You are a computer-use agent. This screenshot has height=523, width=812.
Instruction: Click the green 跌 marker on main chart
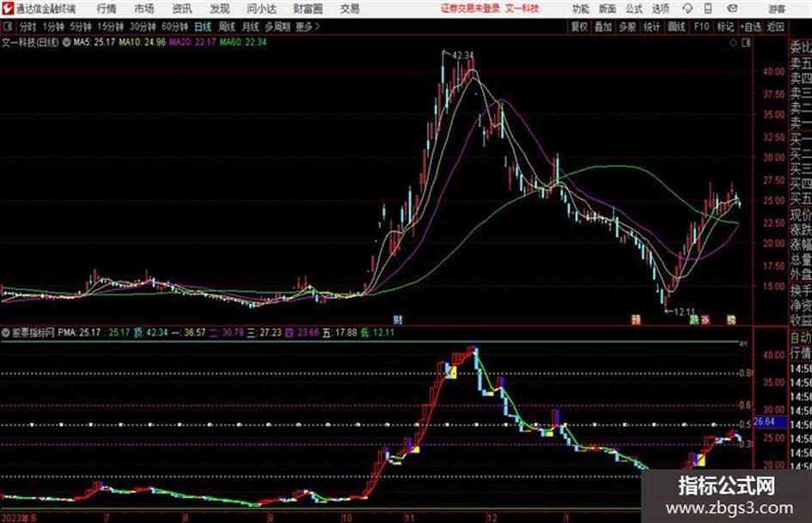(x=694, y=319)
